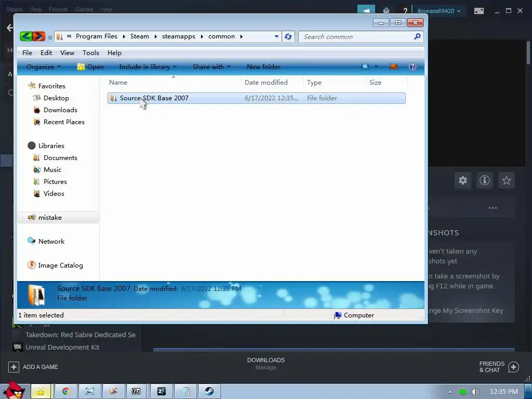This screenshot has width=532, height=399.
Task: Favorite the game with star icon
Action: coord(506,180)
